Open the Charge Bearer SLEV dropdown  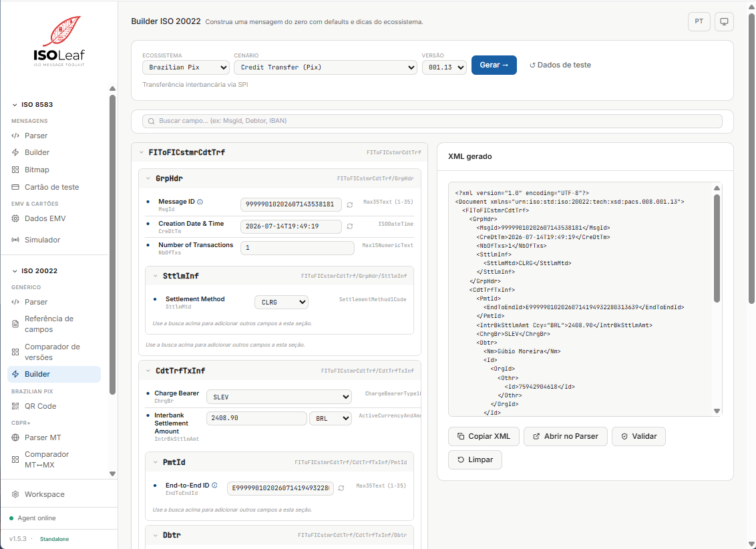278,397
